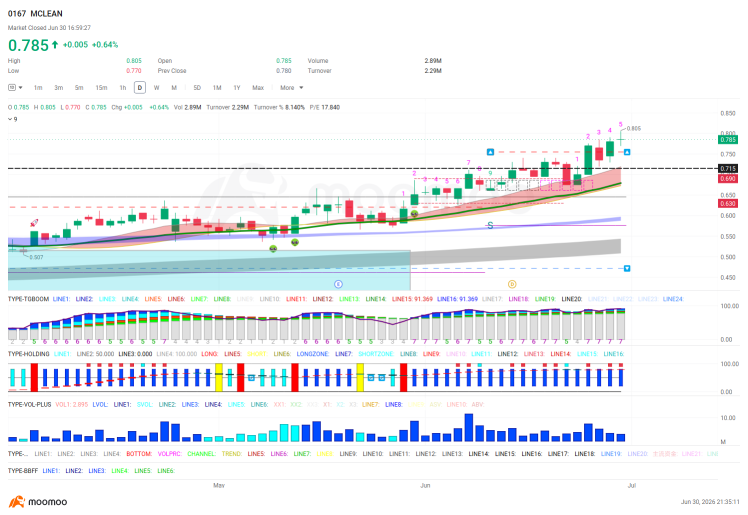Viewport: 748px width, 515px height.
Task: Click the circled D dividend marker
Action: [x=512, y=284]
